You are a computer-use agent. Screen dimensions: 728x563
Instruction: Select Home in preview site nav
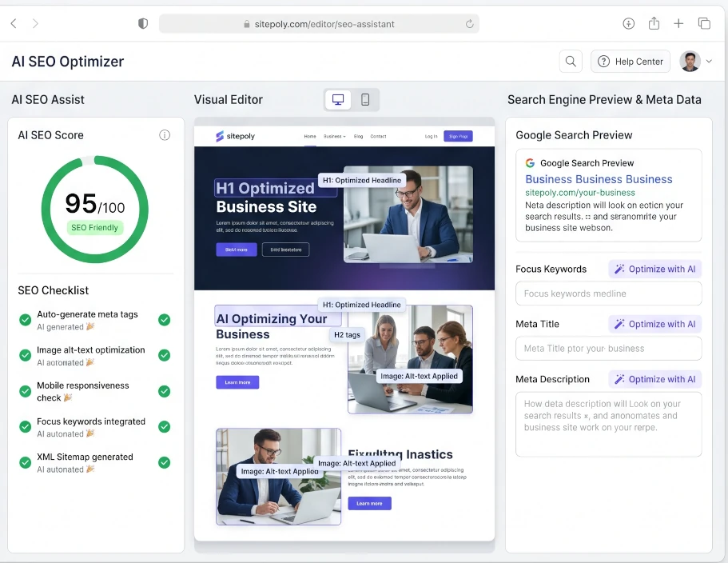pyautogui.click(x=310, y=136)
